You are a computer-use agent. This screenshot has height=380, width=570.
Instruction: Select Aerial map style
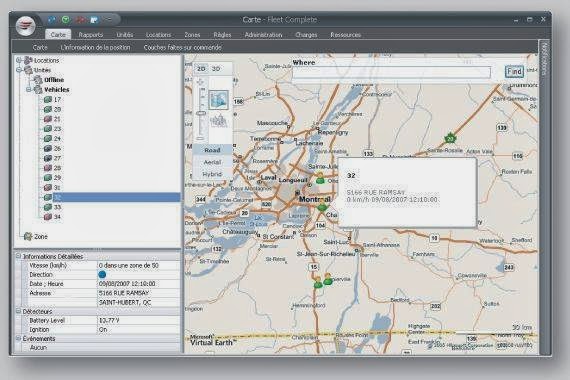coord(212,162)
